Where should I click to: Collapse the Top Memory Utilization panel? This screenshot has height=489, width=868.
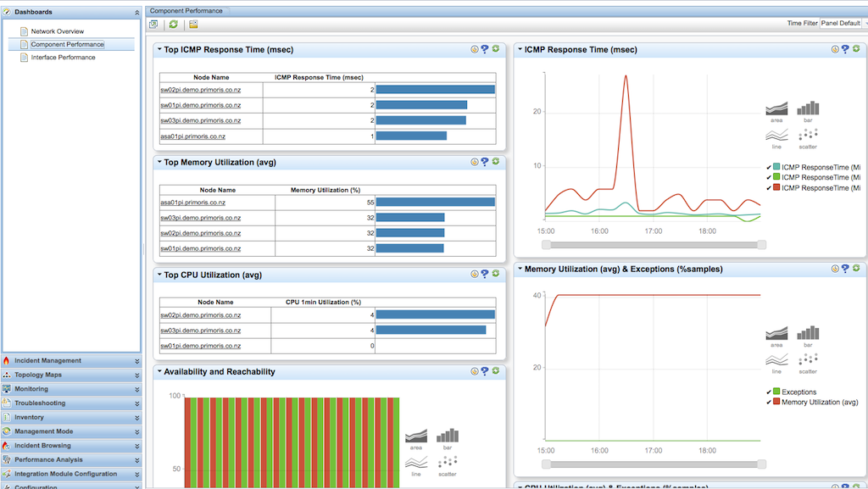click(159, 162)
